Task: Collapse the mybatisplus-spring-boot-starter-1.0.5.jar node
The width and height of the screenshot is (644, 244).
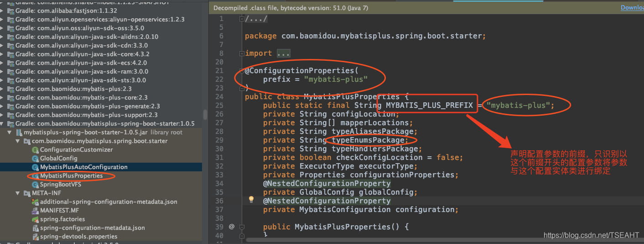Action: click(x=10, y=133)
